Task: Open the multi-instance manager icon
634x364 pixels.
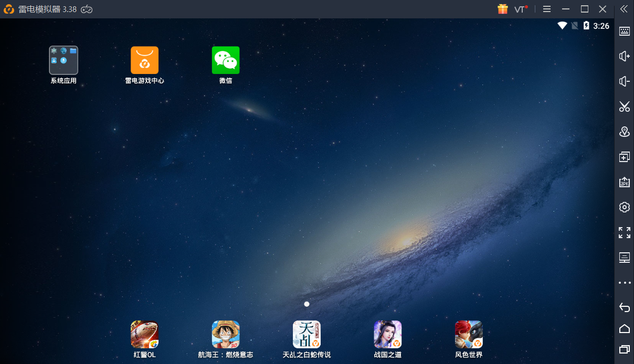Action: 625,157
